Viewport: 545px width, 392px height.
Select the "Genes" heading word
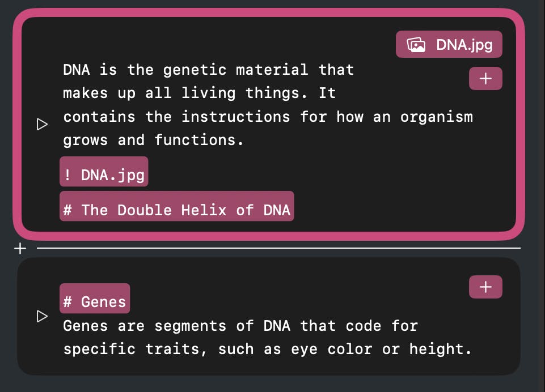(x=103, y=302)
